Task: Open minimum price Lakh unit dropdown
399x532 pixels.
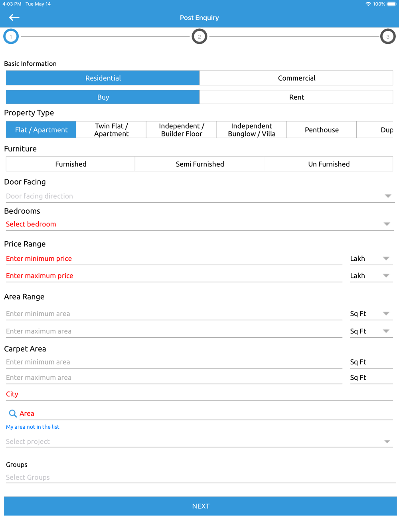Action: click(370, 259)
